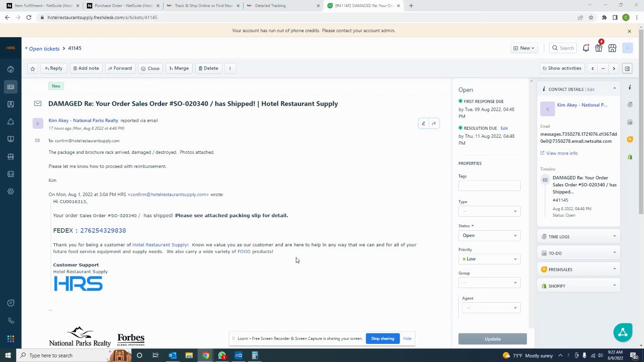
Task: Switch to Item Fulfillment NetSuite tab
Action: pos(42,6)
